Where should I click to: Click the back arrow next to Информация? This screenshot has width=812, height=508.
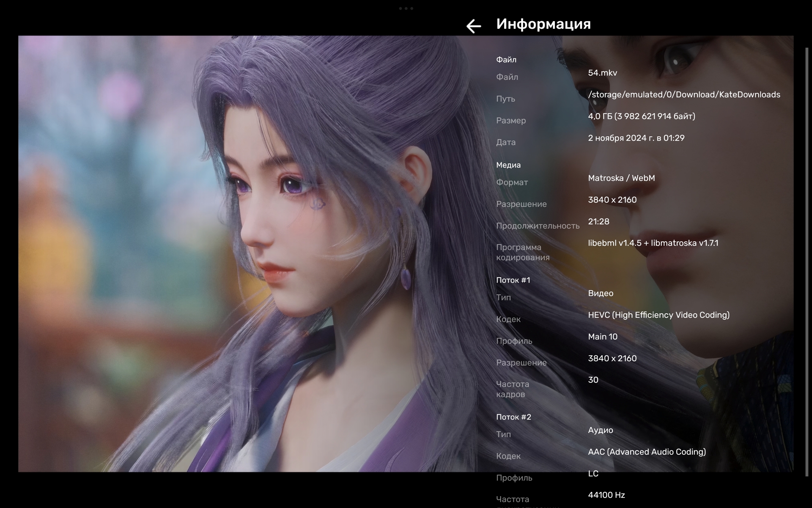click(x=473, y=26)
